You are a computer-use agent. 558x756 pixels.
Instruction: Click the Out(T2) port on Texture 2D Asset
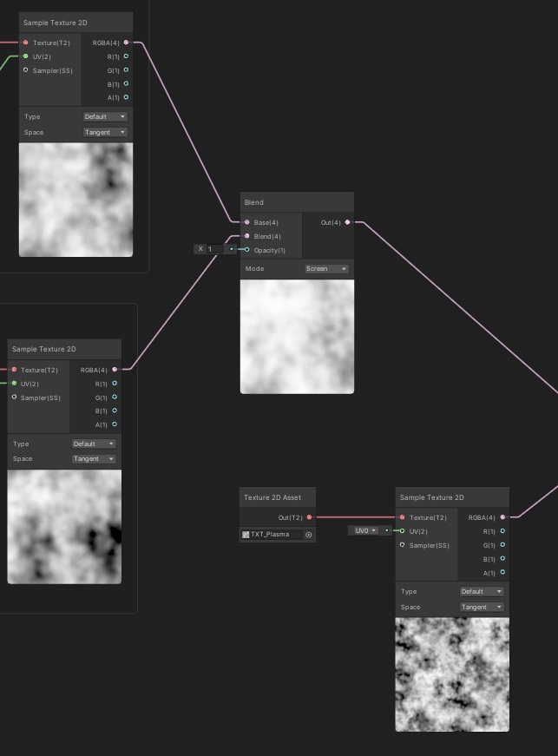pyautogui.click(x=310, y=517)
